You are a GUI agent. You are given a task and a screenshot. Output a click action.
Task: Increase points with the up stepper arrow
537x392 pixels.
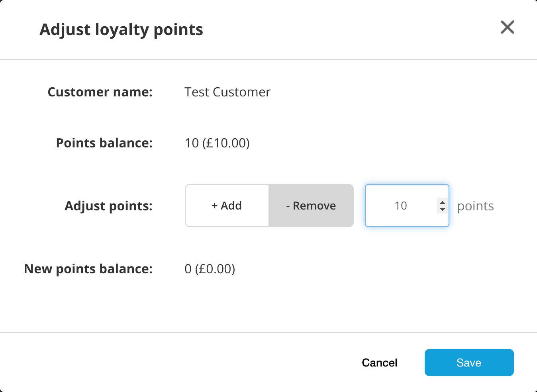[x=442, y=202]
